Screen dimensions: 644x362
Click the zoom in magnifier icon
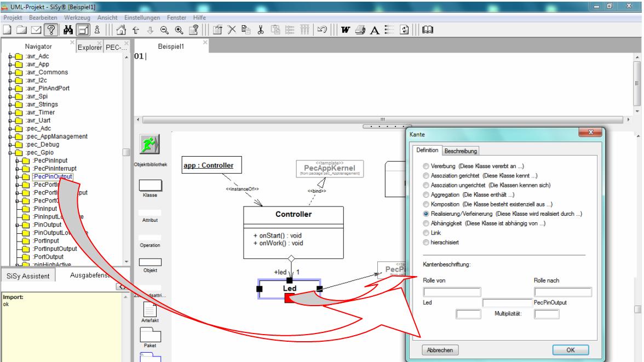[x=179, y=30]
